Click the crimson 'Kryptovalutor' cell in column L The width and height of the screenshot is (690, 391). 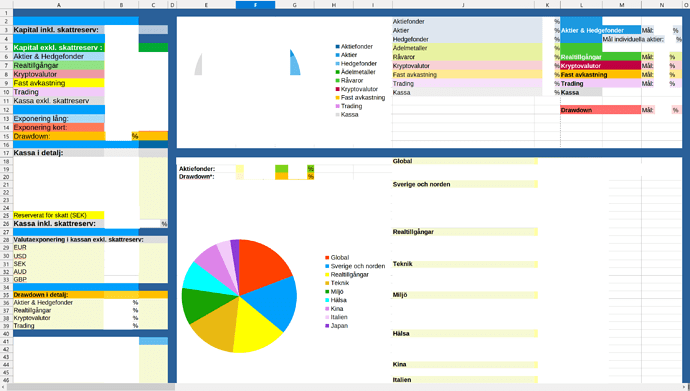click(600, 66)
